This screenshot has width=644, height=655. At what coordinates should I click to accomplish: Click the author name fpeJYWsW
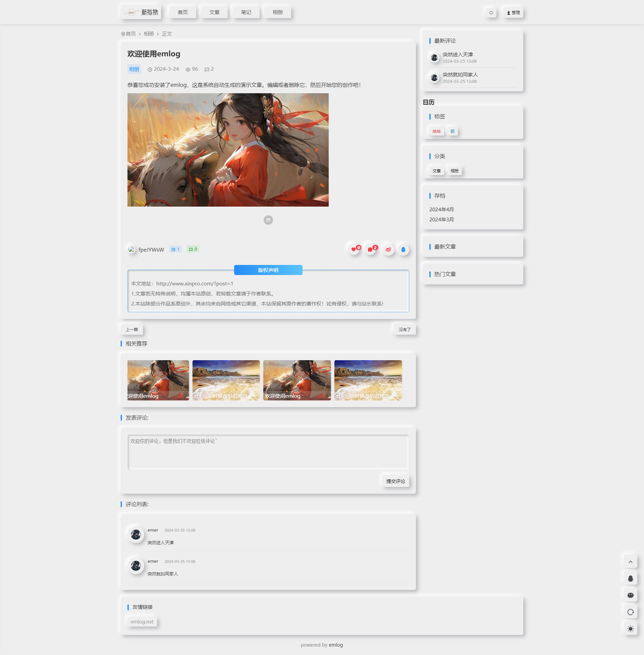coord(151,250)
